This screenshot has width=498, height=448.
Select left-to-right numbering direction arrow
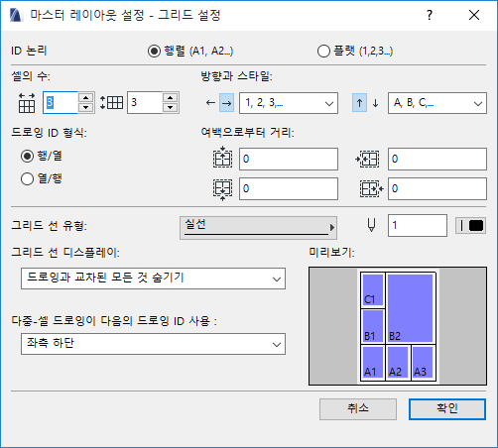point(227,103)
